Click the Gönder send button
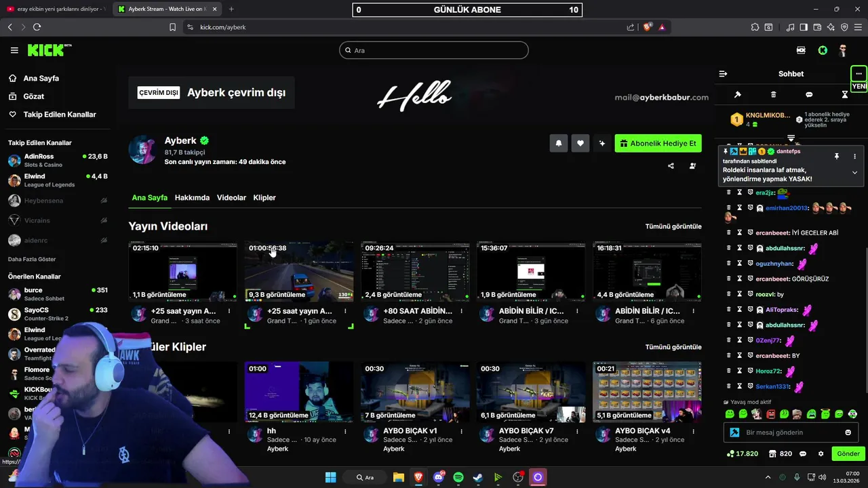Image resolution: width=868 pixels, height=488 pixels. click(x=848, y=454)
